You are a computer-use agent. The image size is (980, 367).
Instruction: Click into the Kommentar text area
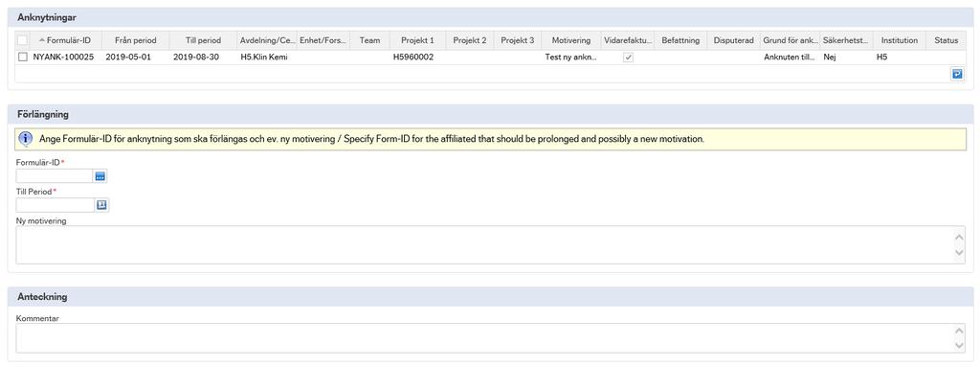click(485, 338)
